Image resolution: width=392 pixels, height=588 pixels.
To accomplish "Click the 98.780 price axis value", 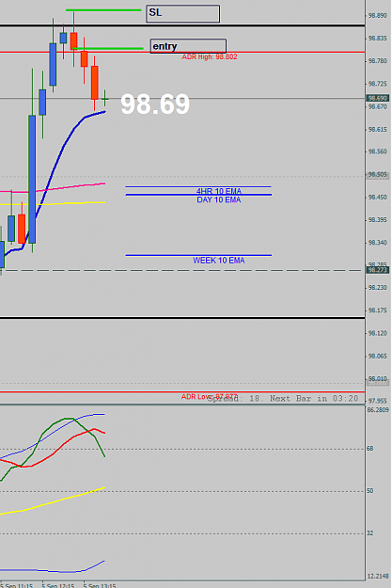I will click(377, 61).
